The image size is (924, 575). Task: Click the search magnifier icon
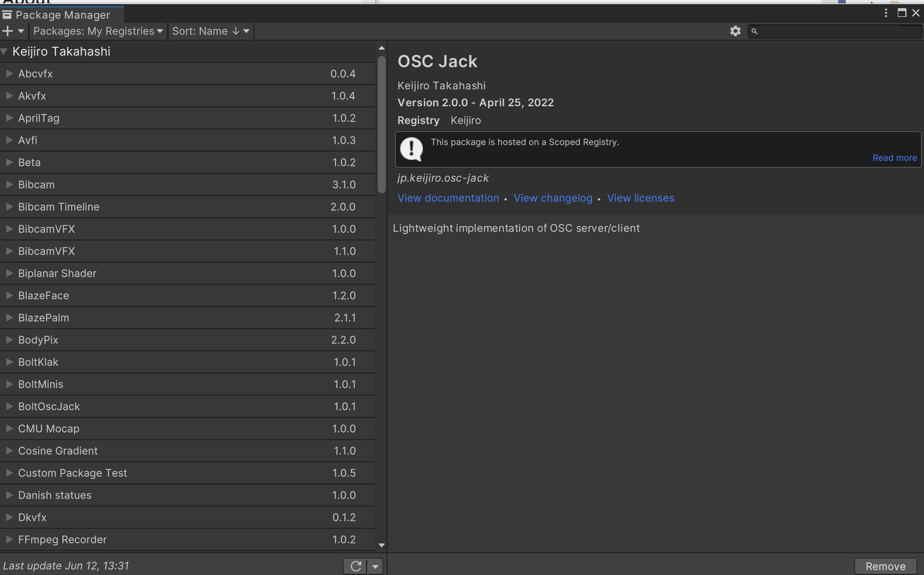pyautogui.click(x=754, y=32)
